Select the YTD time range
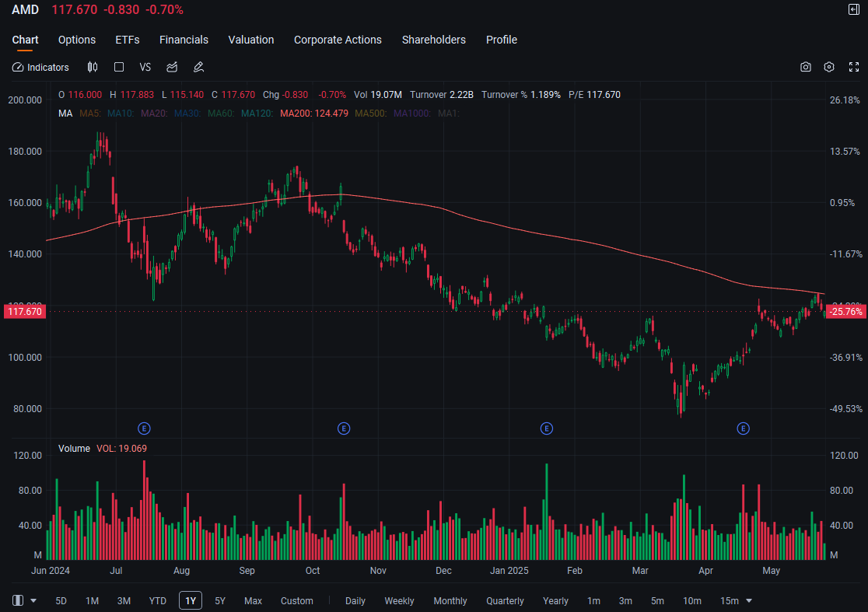The image size is (868, 612). tap(158, 600)
